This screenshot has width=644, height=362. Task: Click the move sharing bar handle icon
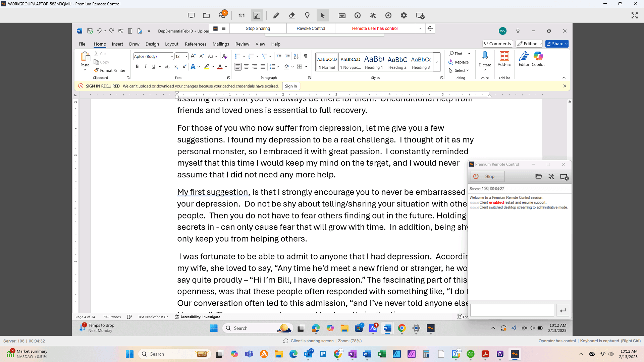pos(430,28)
